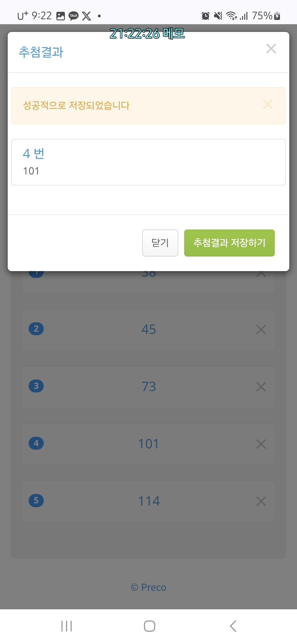
Task: Select the 4 번 result card
Action: click(x=148, y=162)
